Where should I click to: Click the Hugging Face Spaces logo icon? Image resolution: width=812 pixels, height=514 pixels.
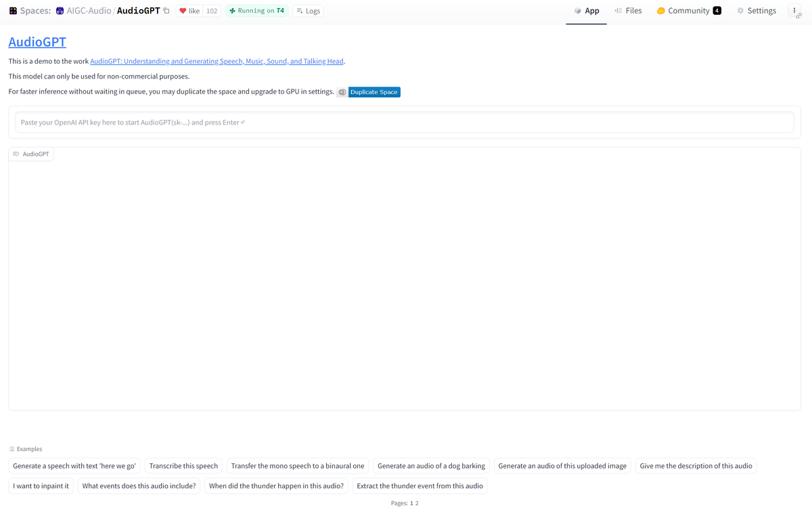pyautogui.click(x=13, y=11)
